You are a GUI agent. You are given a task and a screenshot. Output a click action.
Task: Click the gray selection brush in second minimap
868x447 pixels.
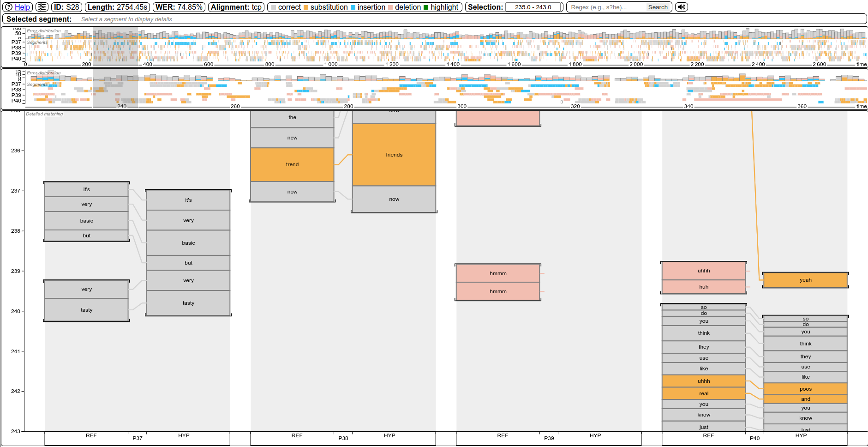tap(115, 88)
